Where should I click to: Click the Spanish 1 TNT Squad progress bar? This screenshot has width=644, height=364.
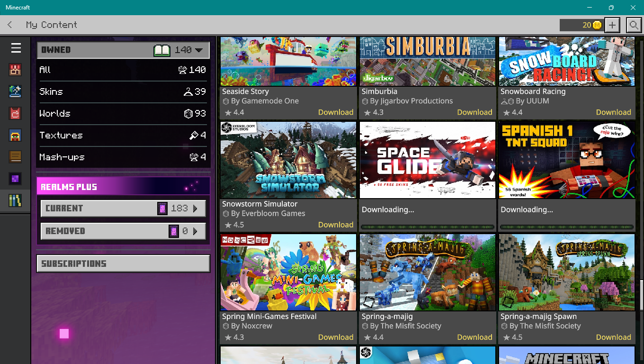click(567, 227)
